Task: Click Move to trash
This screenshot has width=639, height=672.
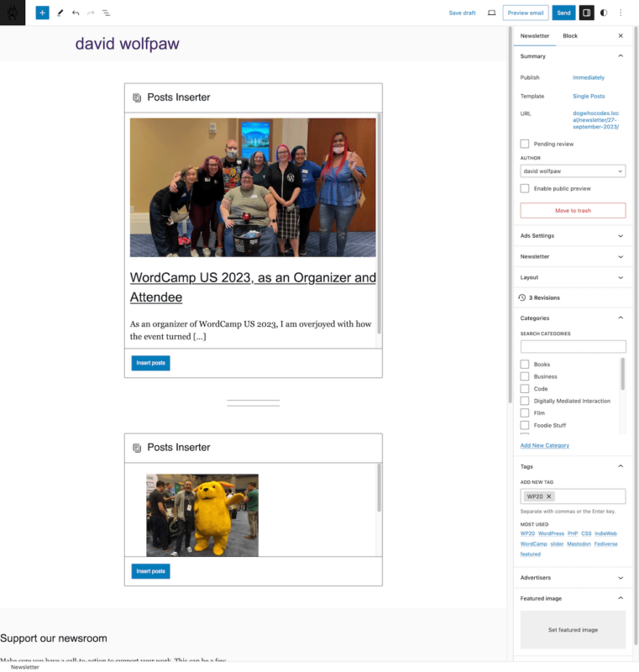Action: tap(573, 211)
